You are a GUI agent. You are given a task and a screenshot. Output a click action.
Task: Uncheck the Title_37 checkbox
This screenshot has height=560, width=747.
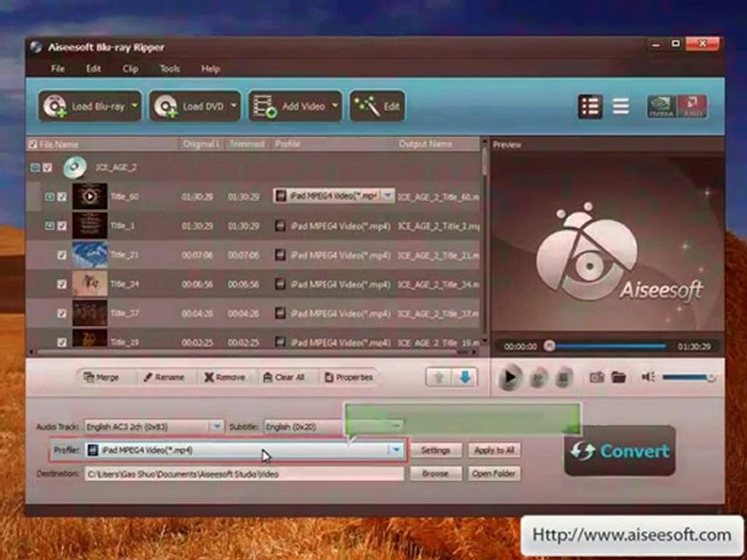(62, 313)
